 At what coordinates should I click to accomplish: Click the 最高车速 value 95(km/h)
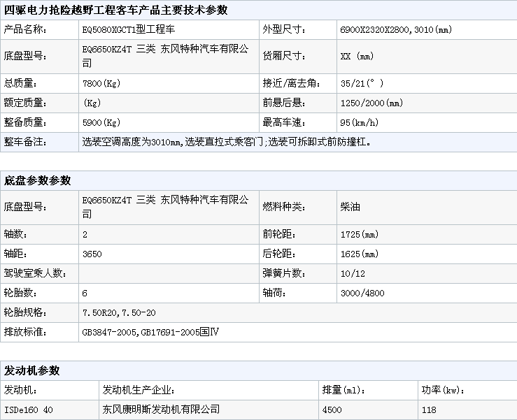pyautogui.click(x=360, y=122)
